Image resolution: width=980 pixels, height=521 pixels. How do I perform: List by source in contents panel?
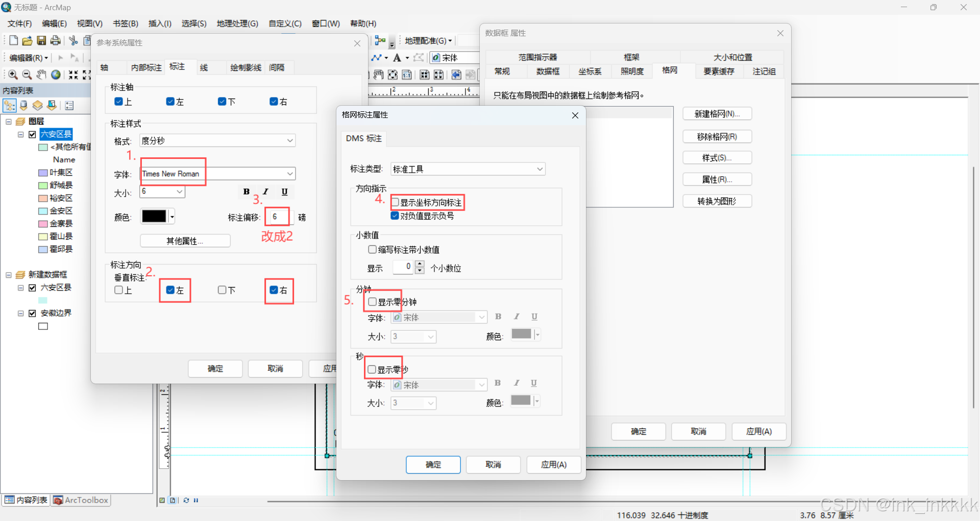pos(23,105)
